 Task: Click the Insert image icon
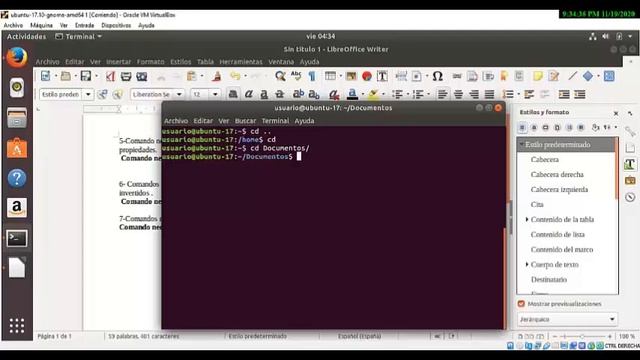click(x=351, y=76)
